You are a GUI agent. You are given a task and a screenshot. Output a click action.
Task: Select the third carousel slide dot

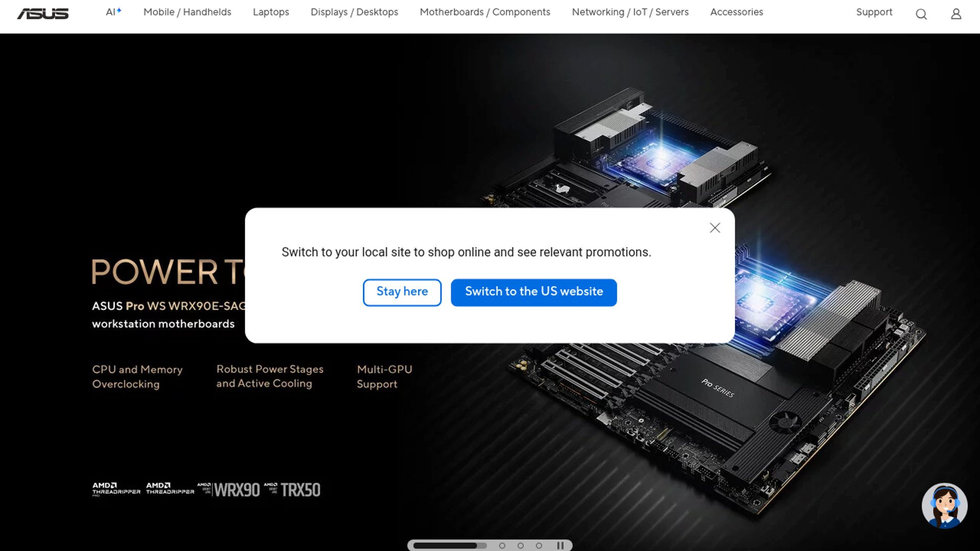pyautogui.click(x=521, y=545)
